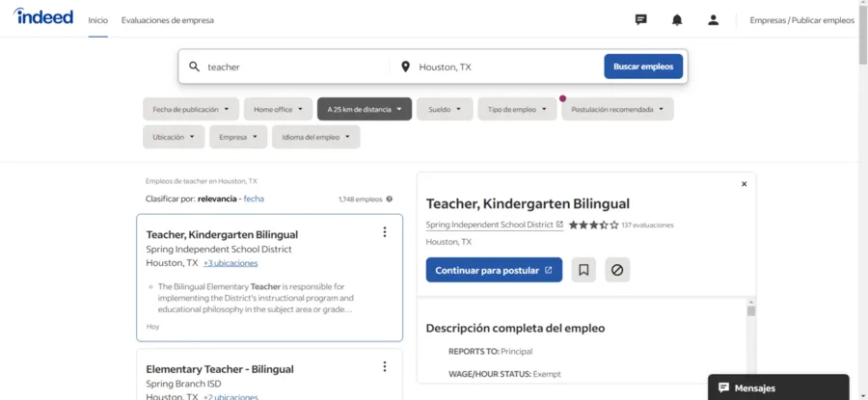The image size is (868, 400).
Task: Click the help icon next to 1,748 empleos
Action: pyautogui.click(x=390, y=200)
